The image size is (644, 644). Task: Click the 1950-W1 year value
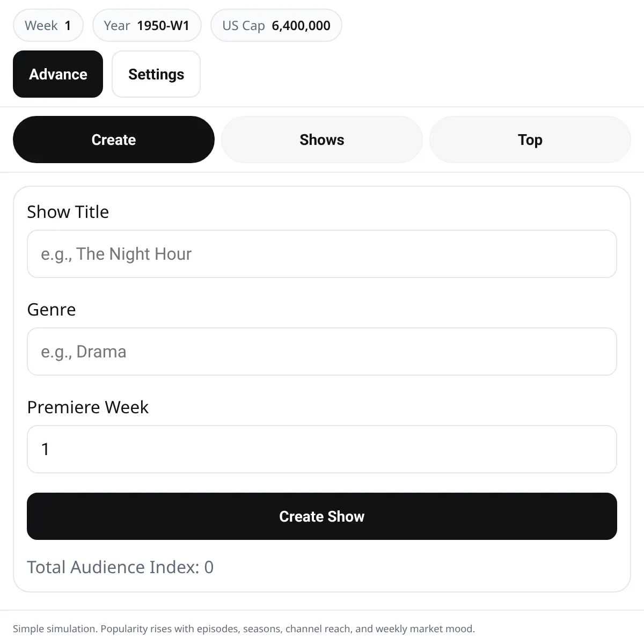tap(163, 26)
